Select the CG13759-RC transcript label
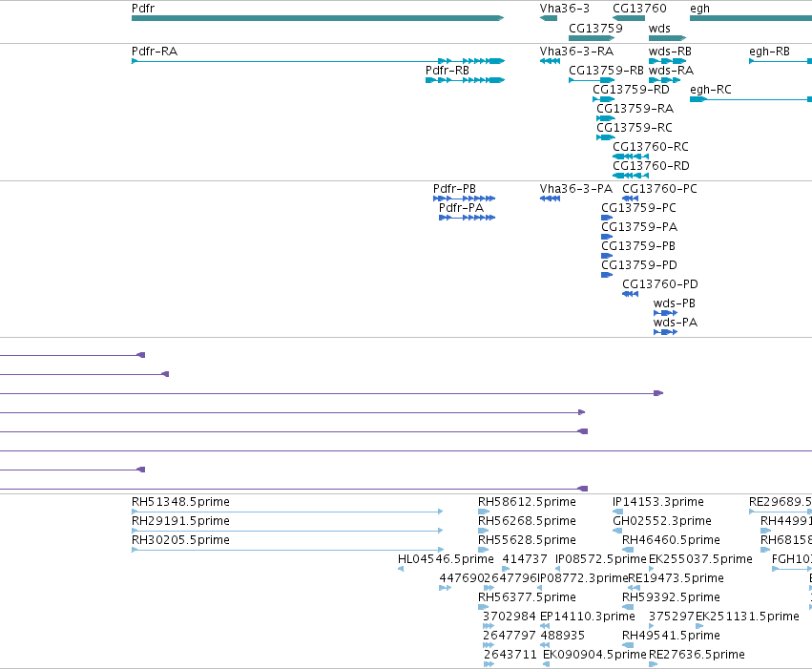The height and width of the screenshot is (669, 812). 635,128
